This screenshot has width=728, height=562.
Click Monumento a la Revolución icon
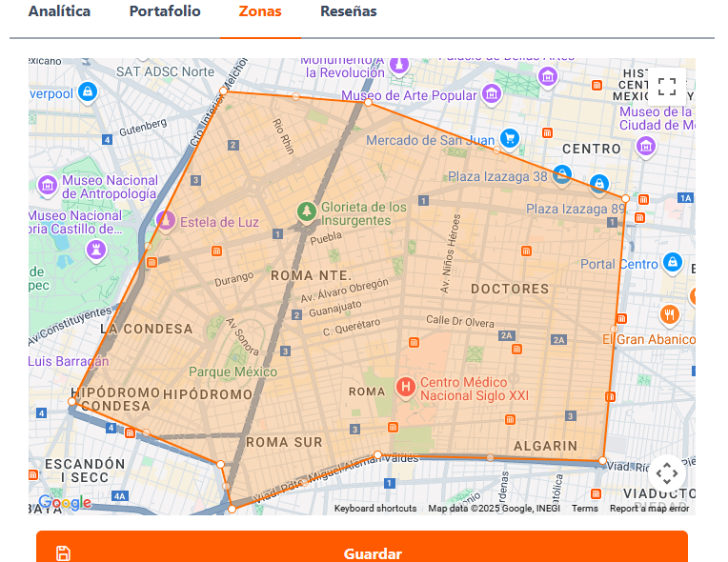[399, 65]
